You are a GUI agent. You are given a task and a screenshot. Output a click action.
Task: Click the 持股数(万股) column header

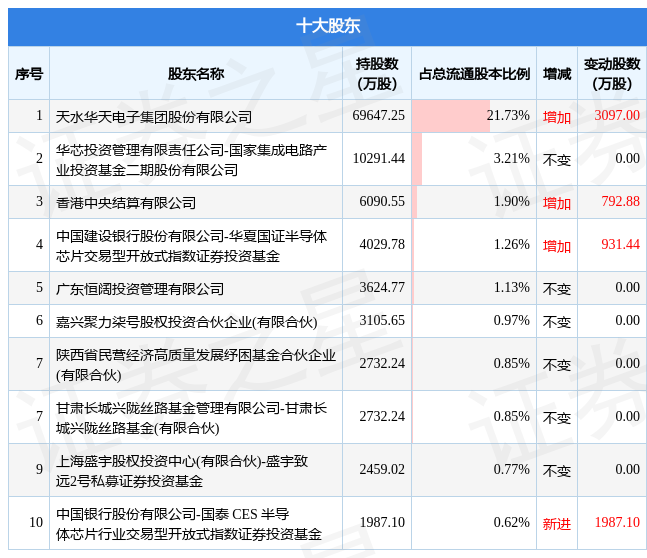[x=377, y=74]
